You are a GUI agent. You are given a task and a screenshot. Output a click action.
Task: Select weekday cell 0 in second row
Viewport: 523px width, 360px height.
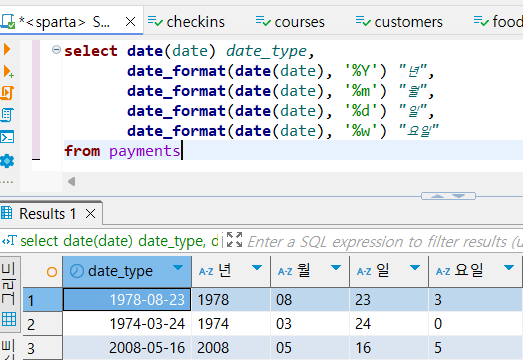pyautogui.click(x=476, y=324)
